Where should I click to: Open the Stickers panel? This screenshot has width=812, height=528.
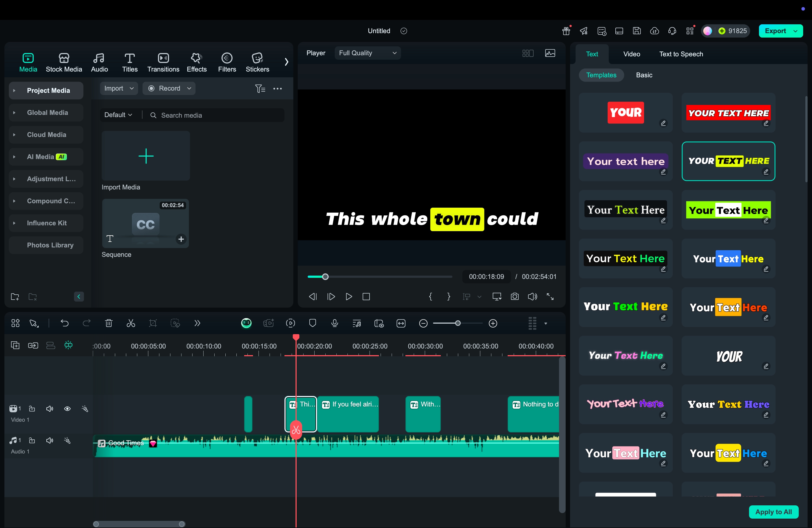coord(257,62)
